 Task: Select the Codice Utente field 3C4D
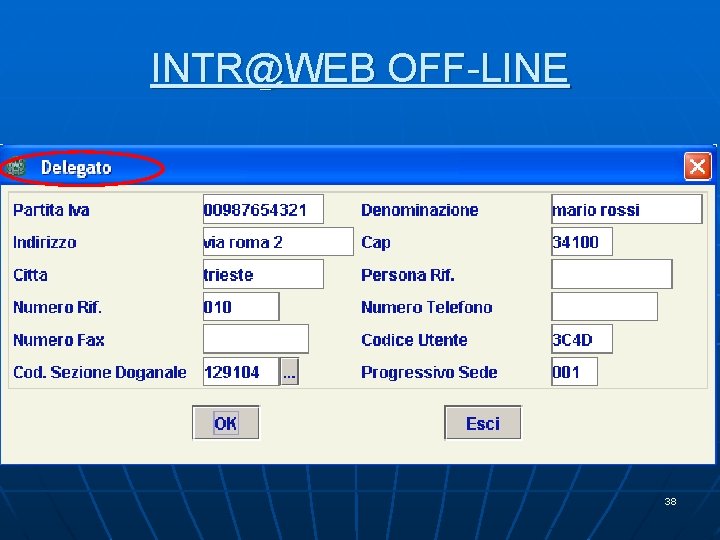[x=582, y=339]
